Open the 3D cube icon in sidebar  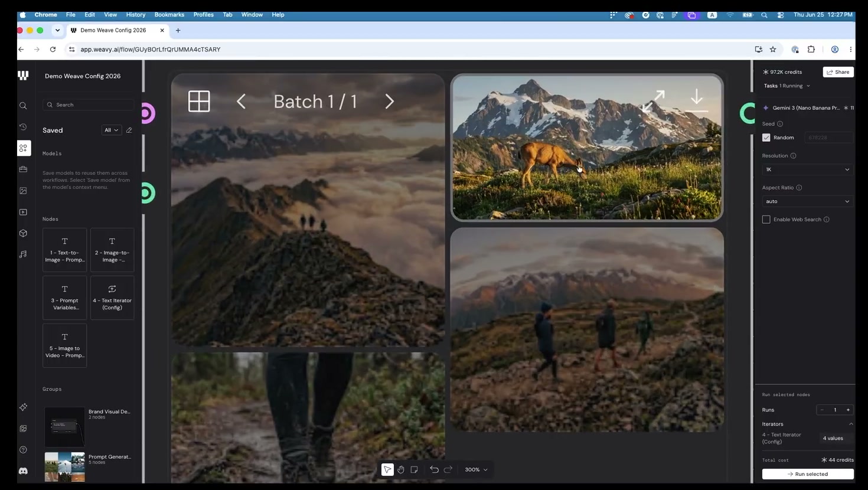(23, 233)
